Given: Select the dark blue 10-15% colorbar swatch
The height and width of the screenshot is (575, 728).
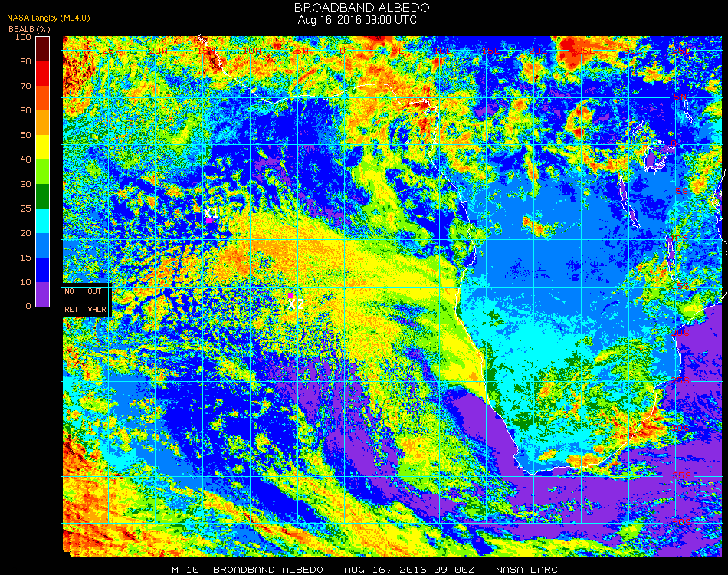Looking at the screenshot, I should (x=42, y=270).
